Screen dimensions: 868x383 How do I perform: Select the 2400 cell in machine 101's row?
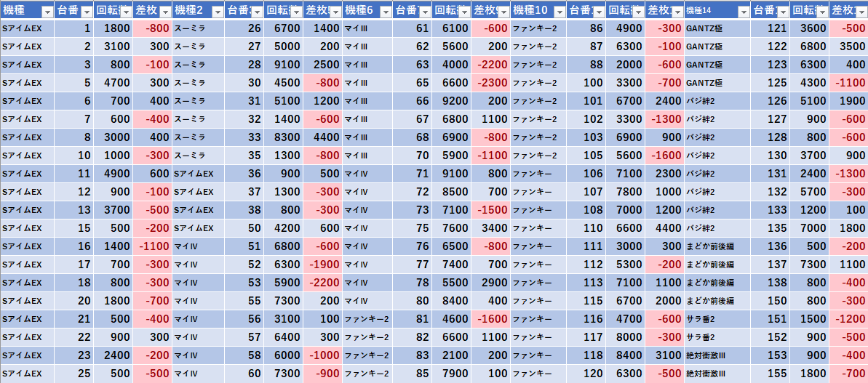pyautogui.click(x=664, y=101)
